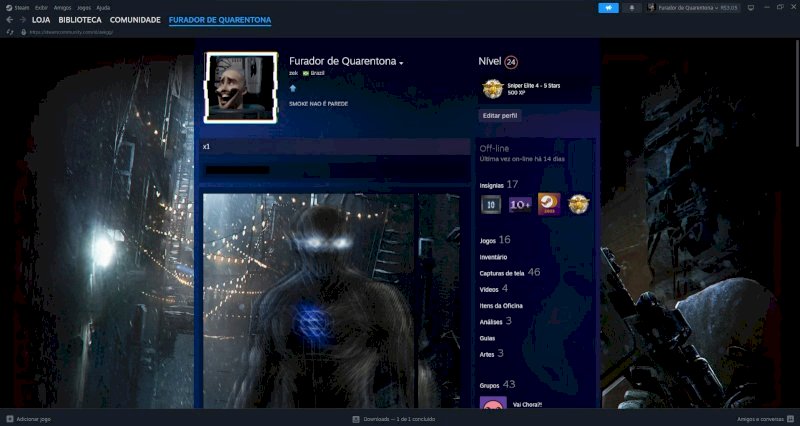Click the purple 10+ badge icon
800x426 pixels.
pos(520,205)
